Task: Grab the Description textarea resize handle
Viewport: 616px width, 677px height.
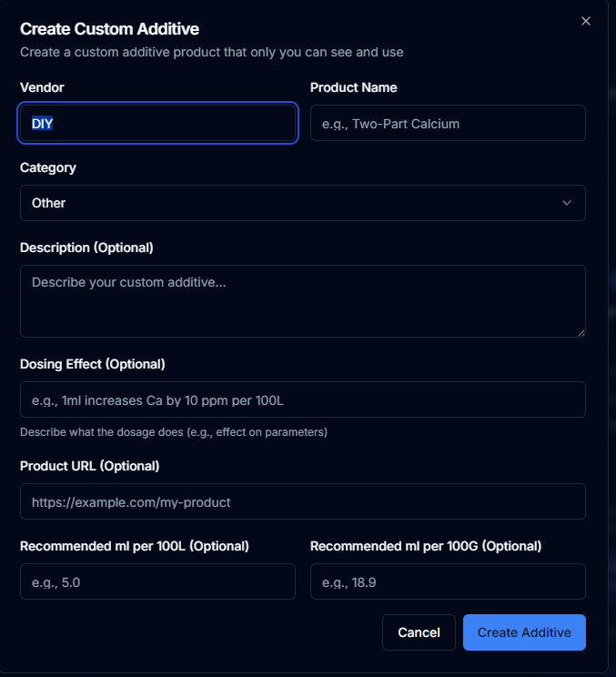Action: click(580, 331)
